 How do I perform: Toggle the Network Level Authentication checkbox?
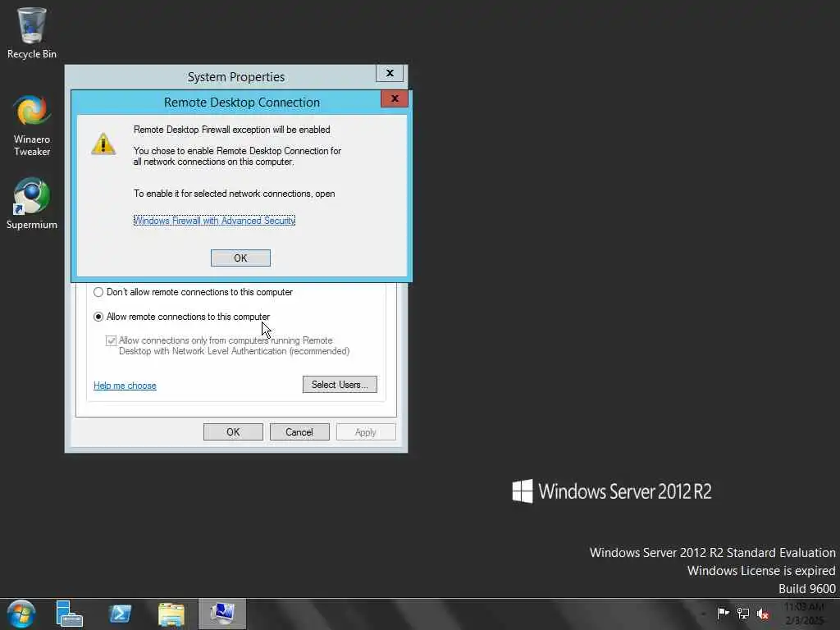111,340
